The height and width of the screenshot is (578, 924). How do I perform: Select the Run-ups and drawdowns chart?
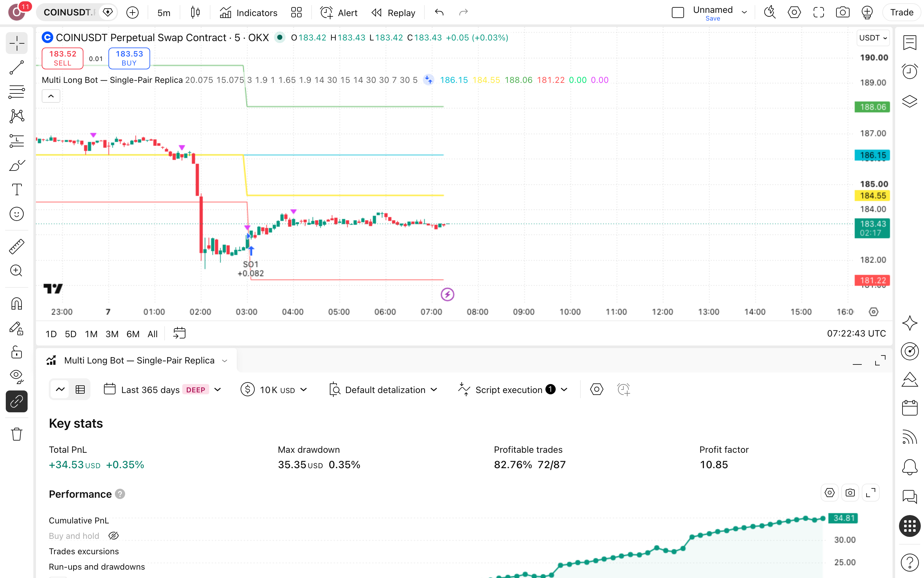(97, 566)
